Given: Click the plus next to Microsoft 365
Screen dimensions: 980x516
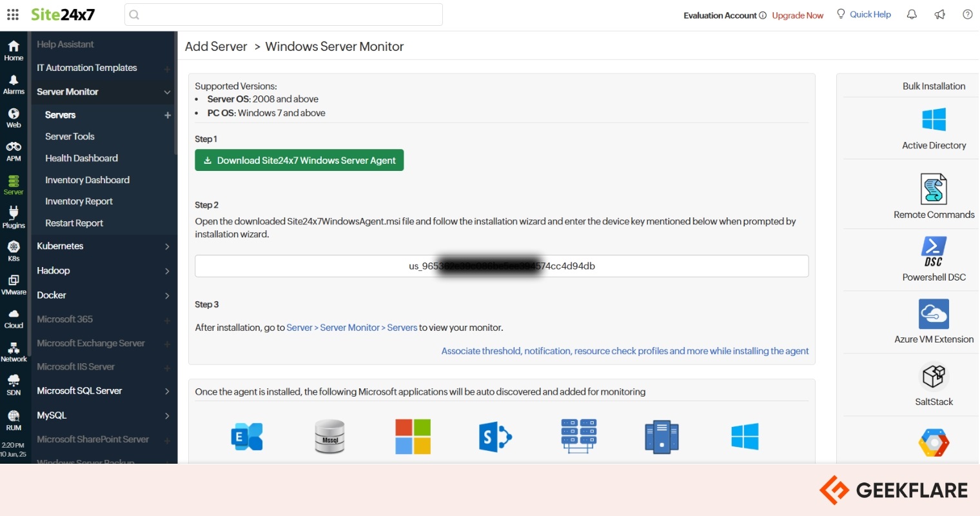Looking at the screenshot, I should tap(168, 321).
